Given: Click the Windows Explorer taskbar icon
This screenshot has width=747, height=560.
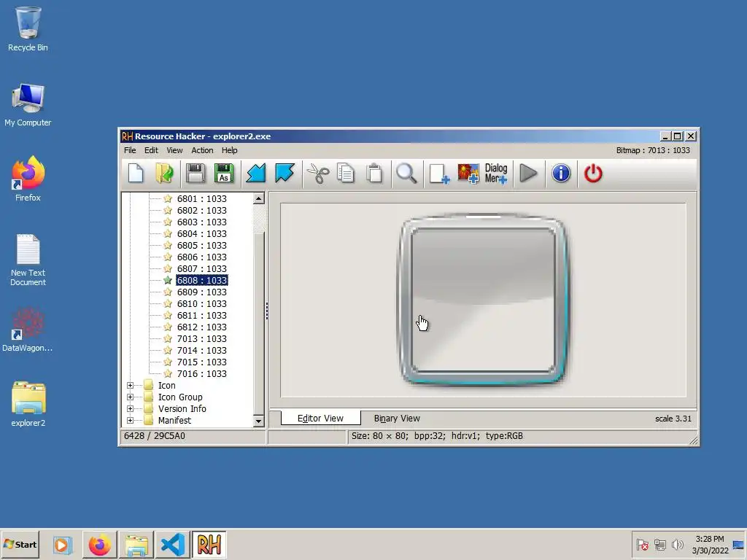Looking at the screenshot, I should [136, 544].
